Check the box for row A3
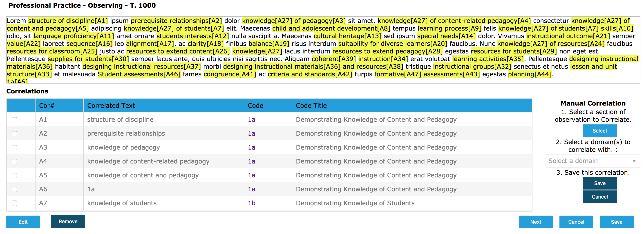The image size is (644, 234). (x=14, y=148)
